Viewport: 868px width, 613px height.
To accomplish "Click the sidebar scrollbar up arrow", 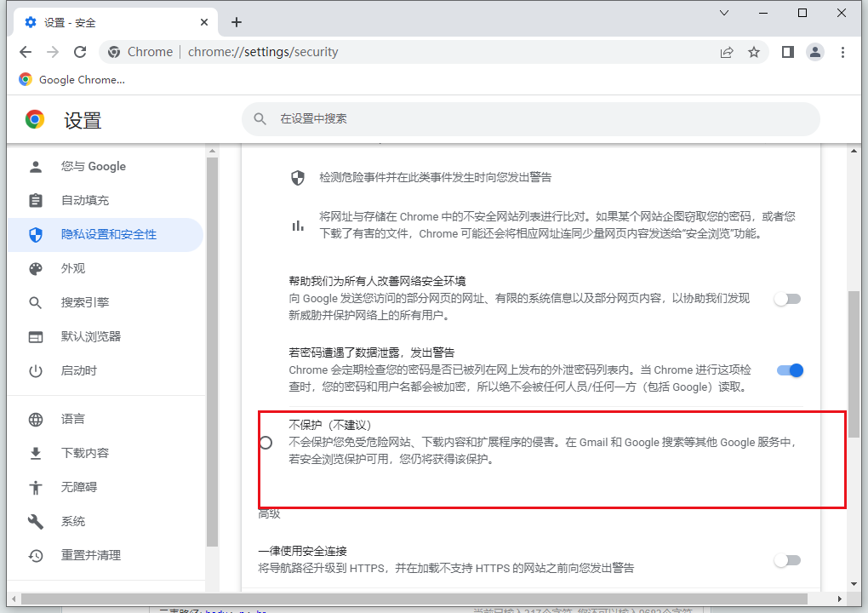I will 212,151.
